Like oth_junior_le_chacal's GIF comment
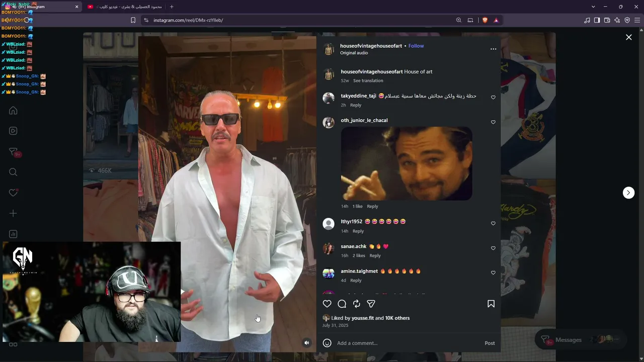The image size is (644, 362). (493, 122)
